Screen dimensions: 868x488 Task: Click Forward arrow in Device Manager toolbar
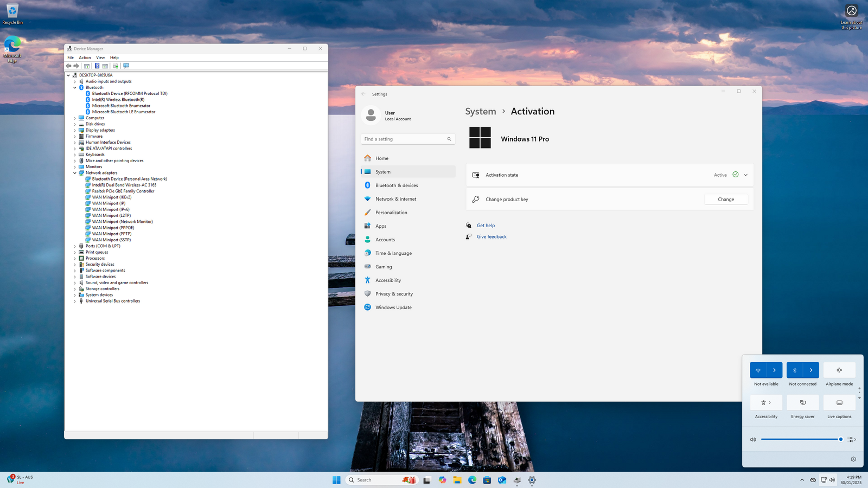[76, 66]
